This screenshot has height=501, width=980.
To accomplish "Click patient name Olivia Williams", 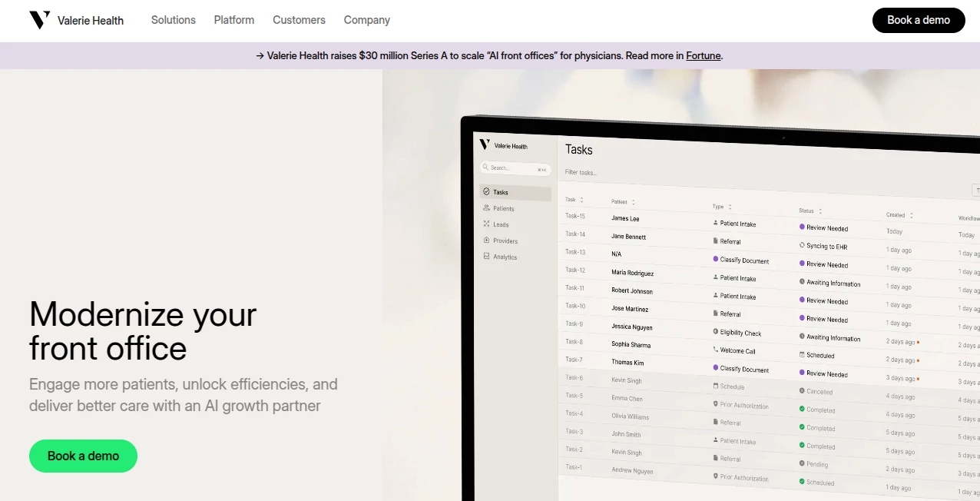I will [x=630, y=416].
